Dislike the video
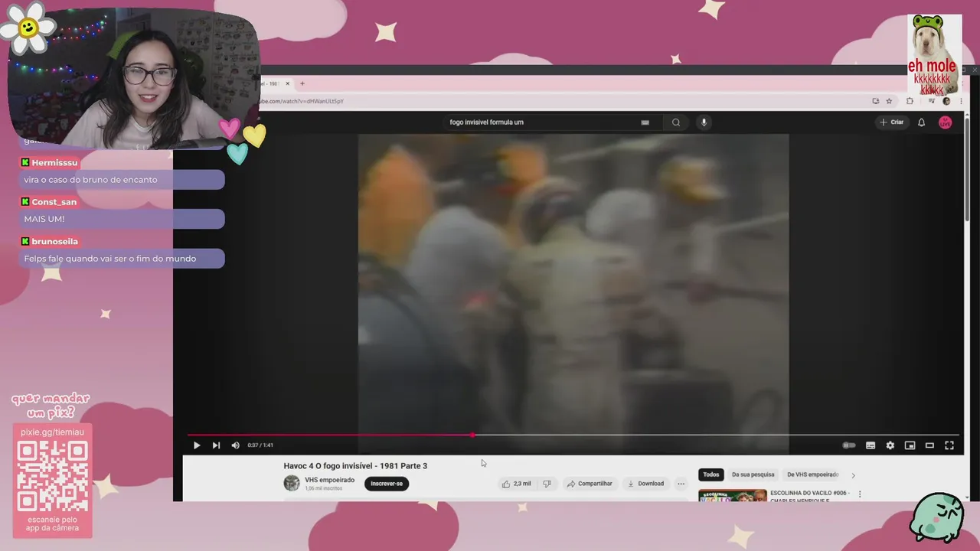This screenshot has height=551, width=980. [x=547, y=484]
